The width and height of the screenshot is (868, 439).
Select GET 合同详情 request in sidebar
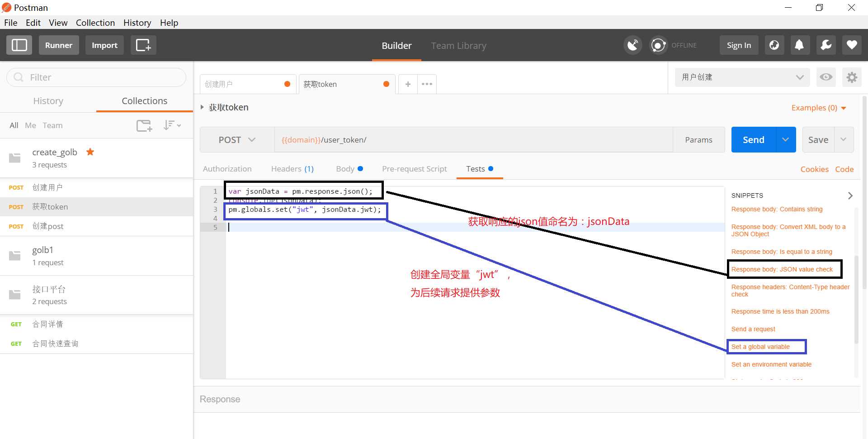point(96,324)
